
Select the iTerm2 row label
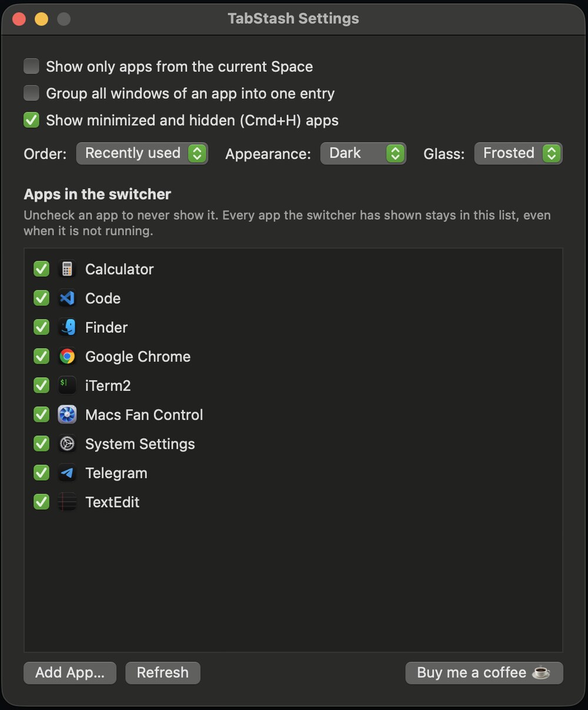point(108,386)
